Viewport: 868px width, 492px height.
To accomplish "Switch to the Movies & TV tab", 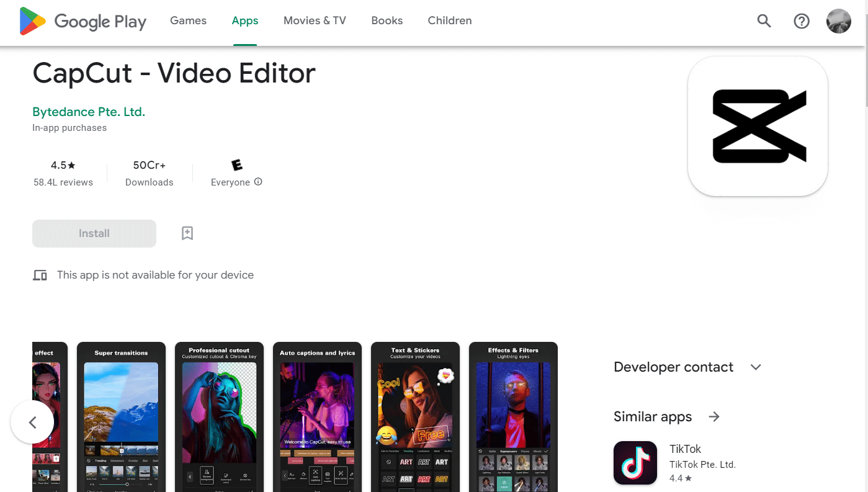I will click(315, 20).
